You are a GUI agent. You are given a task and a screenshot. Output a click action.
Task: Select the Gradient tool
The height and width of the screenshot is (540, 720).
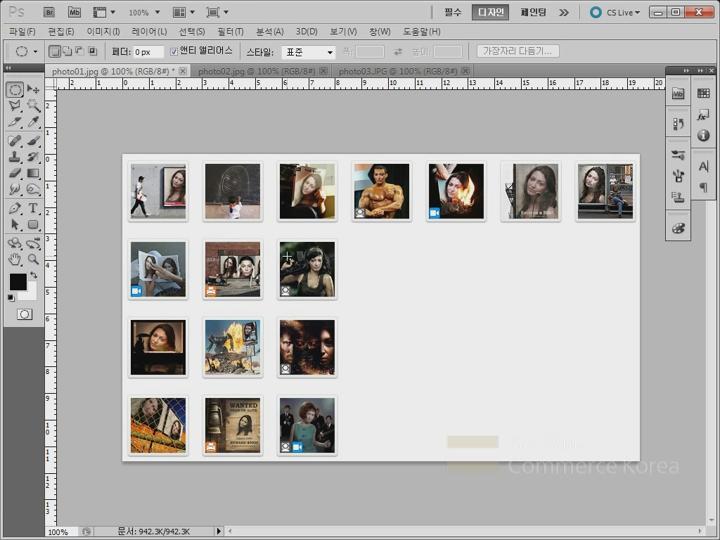coord(33,173)
